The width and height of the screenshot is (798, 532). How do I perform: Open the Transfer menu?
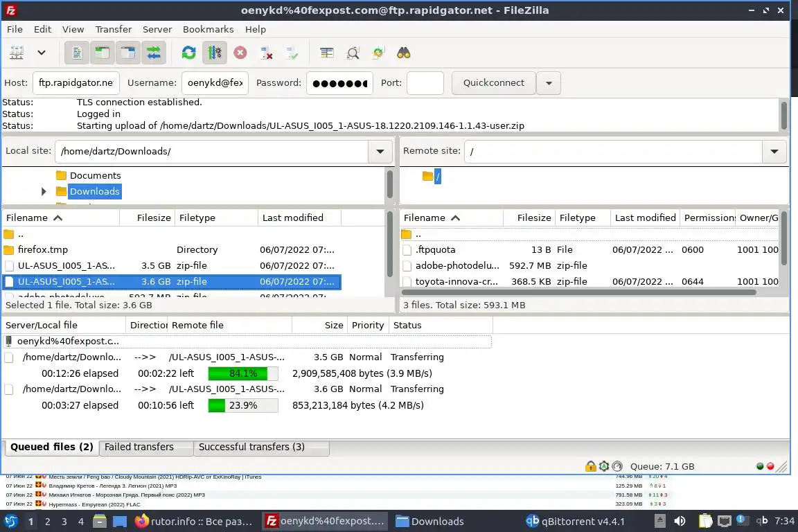114,29
